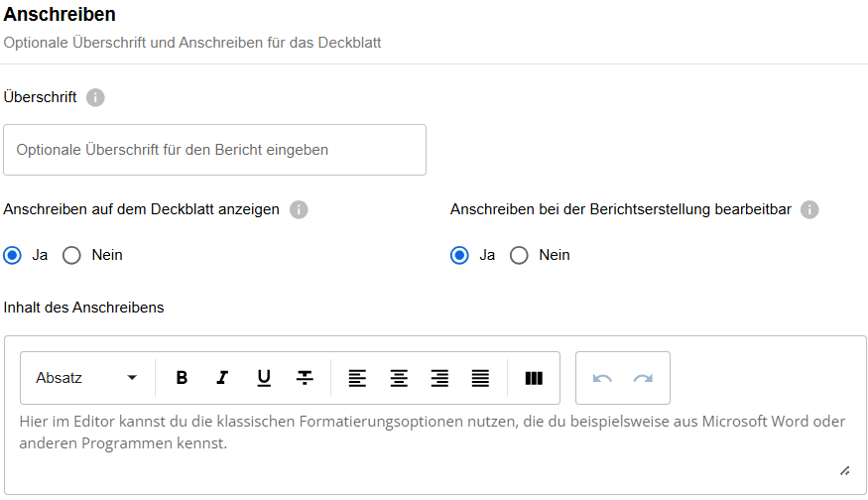Center-align the text
Image resolution: width=868 pixels, height=500 pixels.
(399, 378)
